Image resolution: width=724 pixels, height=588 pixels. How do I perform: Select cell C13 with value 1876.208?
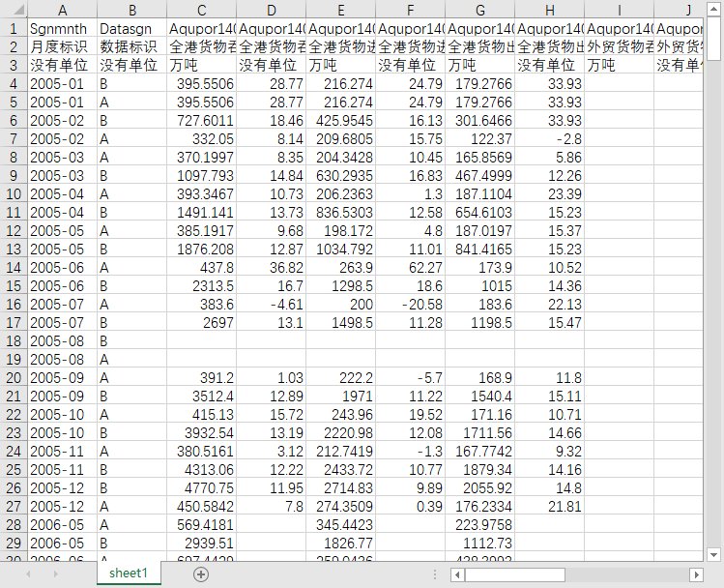click(x=202, y=249)
